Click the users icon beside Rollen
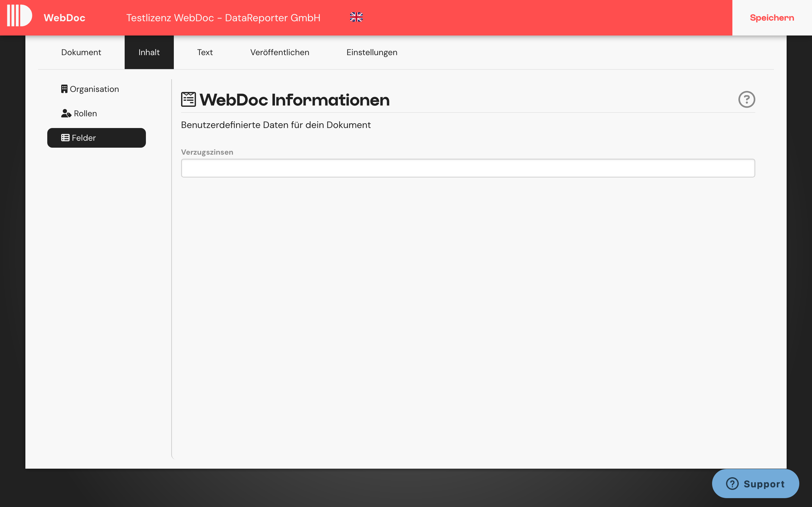Image resolution: width=812 pixels, height=507 pixels. [x=65, y=113]
